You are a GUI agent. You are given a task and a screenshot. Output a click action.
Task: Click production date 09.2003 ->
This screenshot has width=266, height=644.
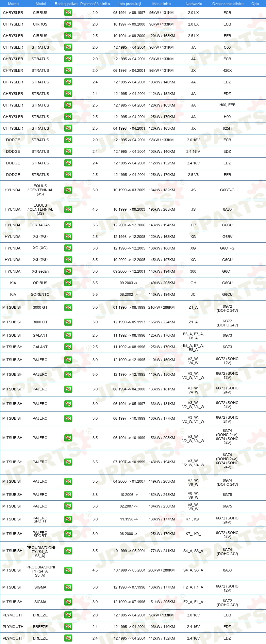[x=129, y=283]
